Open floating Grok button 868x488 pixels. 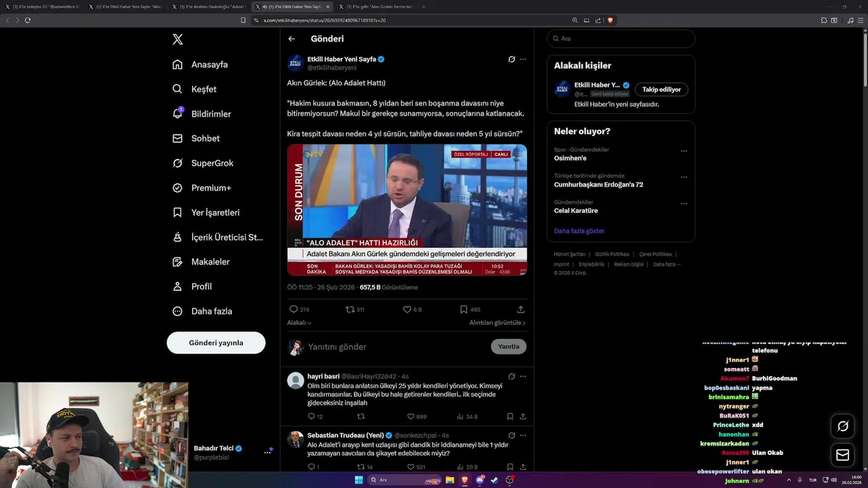(x=843, y=426)
